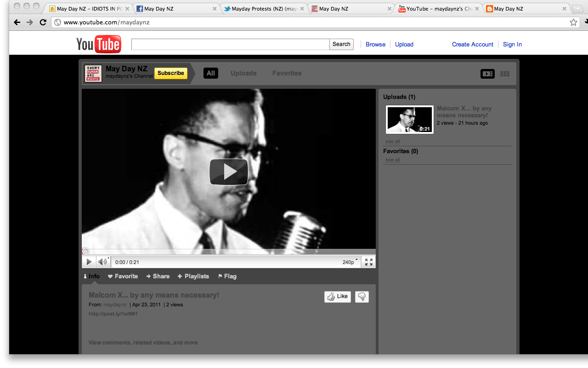
Task: Enter fullscreen mode icon
Action: pyautogui.click(x=368, y=262)
